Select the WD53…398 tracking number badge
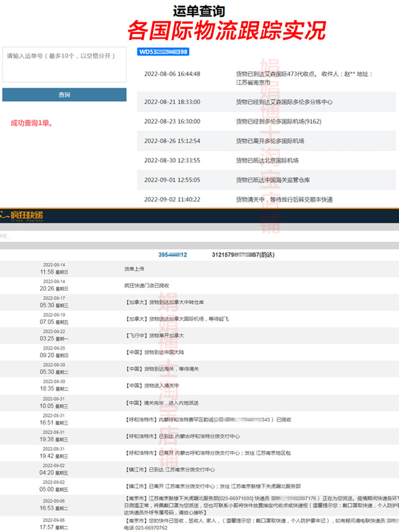 click(163, 52)
